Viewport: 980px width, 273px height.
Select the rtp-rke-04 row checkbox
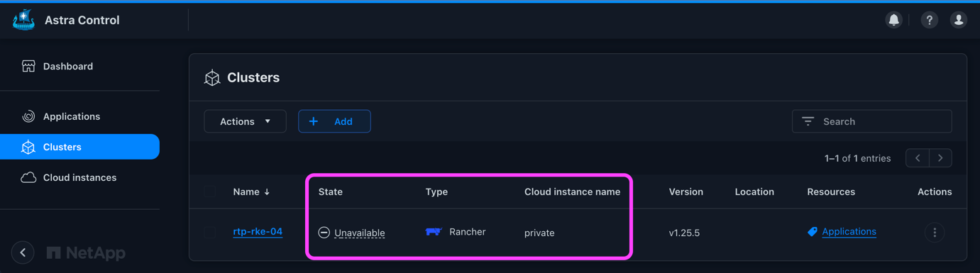point(210,232)
